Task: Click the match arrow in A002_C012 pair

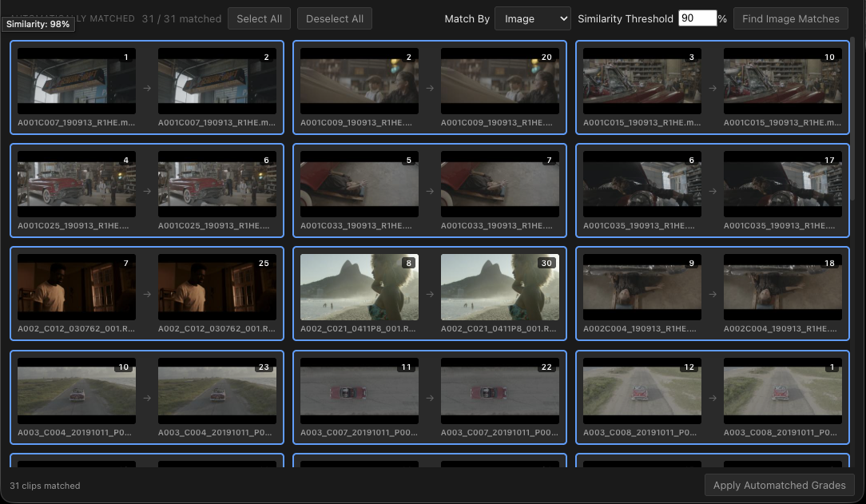Action: (147, 294)
